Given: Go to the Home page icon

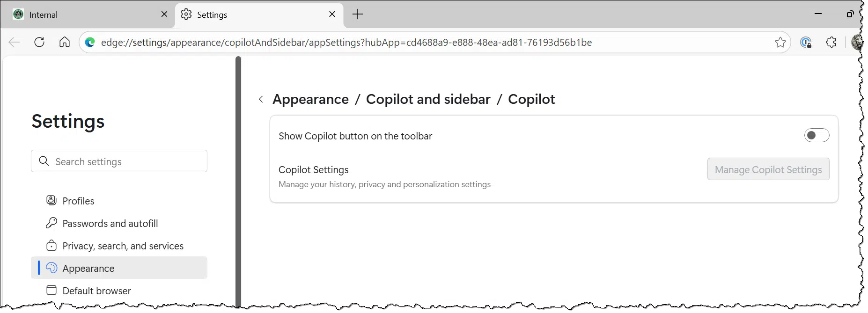Looking at the screenshot, I should (x=65, y=42).
